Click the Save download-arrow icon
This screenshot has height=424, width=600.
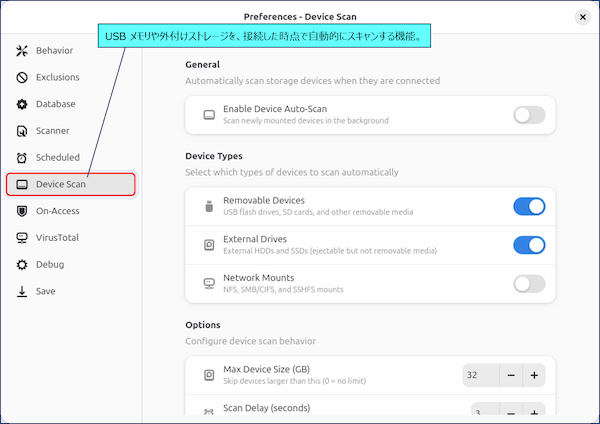pyautogui.click(x=22, y=291)
